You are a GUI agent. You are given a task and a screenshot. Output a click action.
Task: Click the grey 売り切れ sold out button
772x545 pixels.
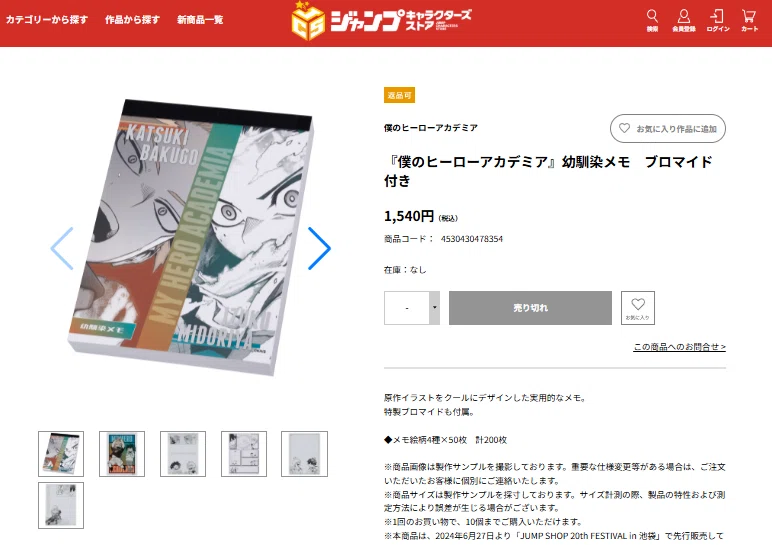[x=530, y=308]
